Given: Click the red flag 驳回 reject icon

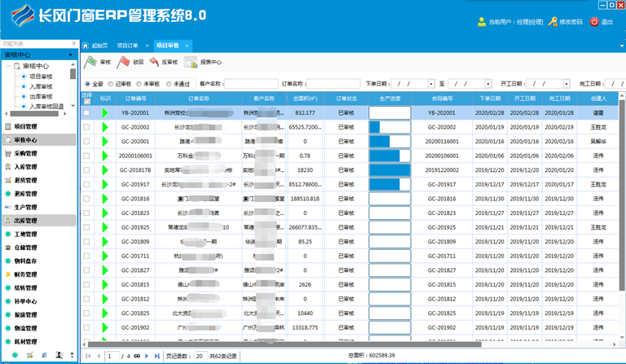Looking at the screenshot, I should pyautogui.click(x=124, y=62).
